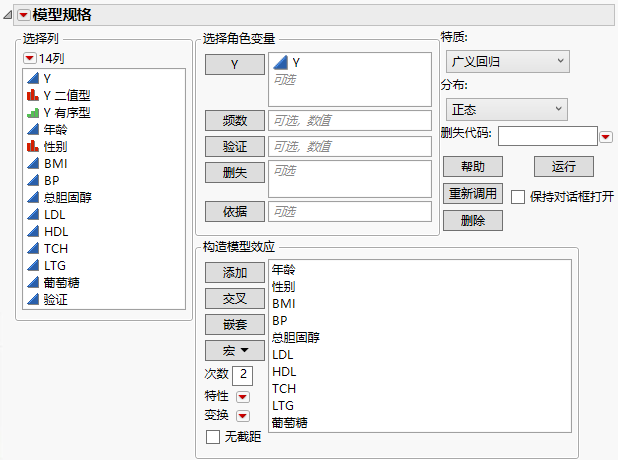This screenshot has height=460, width=618.
Task: Click the continuous icon beside 葡萄糖 column
Action: click(33, 282)
